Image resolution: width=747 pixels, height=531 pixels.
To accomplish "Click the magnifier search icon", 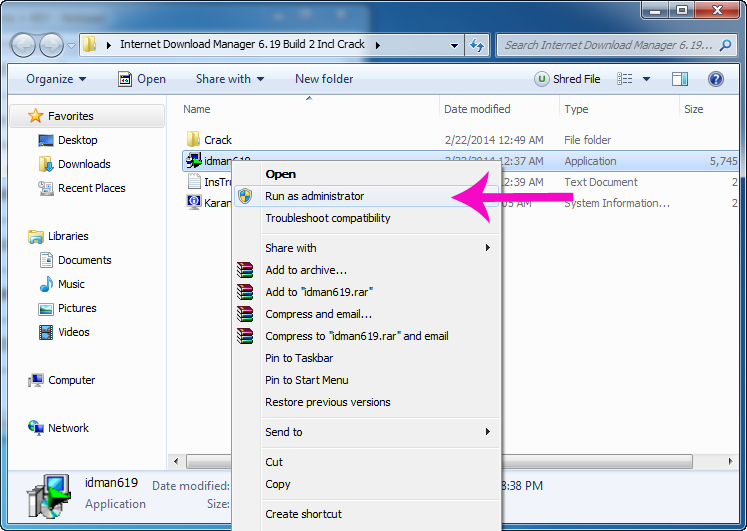I will [726, 45].
